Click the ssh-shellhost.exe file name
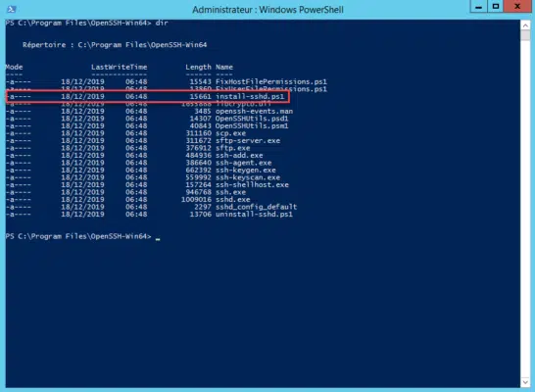This screenshot has height=392, width=535. [x=252, y=185]
